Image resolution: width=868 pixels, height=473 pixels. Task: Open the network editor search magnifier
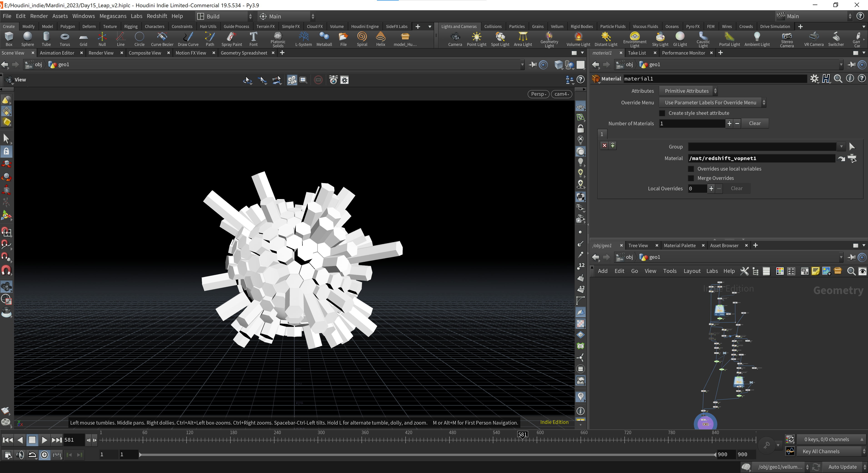(851, 271)
